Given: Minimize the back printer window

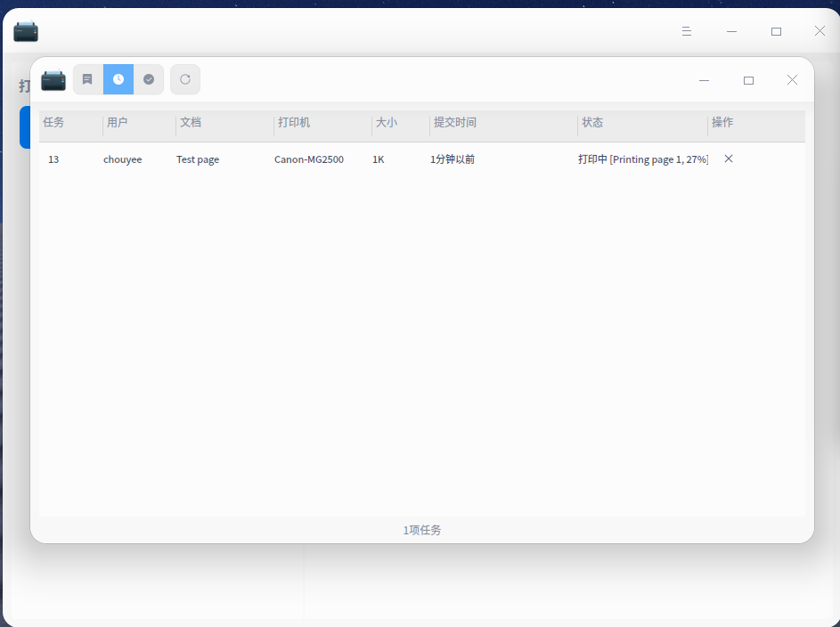Looking at the screenshot, I should click(732, 31).
